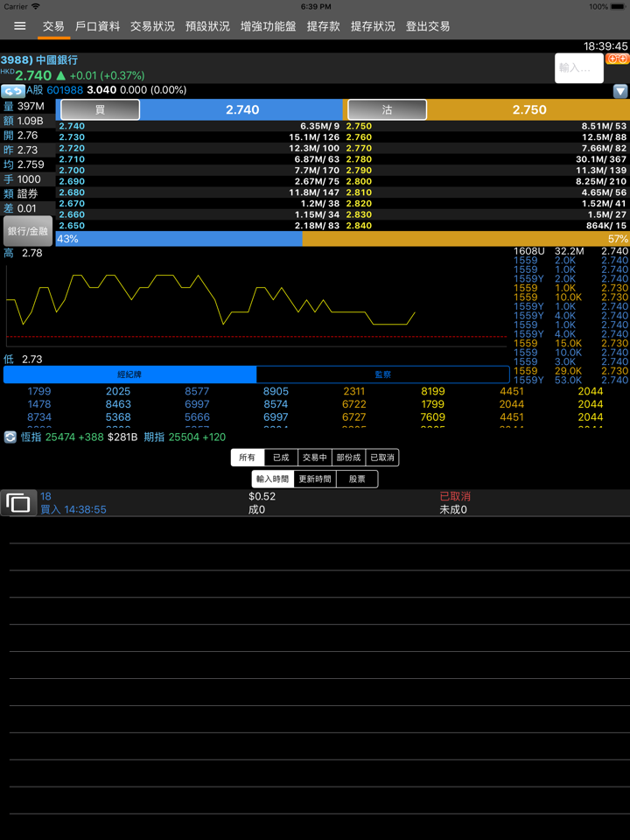Screen dimensions: 630x840
Task: Filter orders by 已成 status
Action: (x=281, y=458)
